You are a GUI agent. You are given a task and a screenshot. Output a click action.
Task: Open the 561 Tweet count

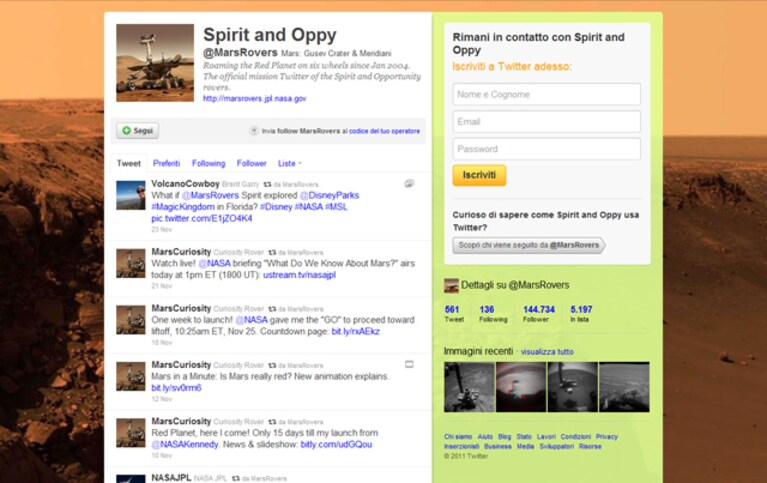click(x=453, y=314)
